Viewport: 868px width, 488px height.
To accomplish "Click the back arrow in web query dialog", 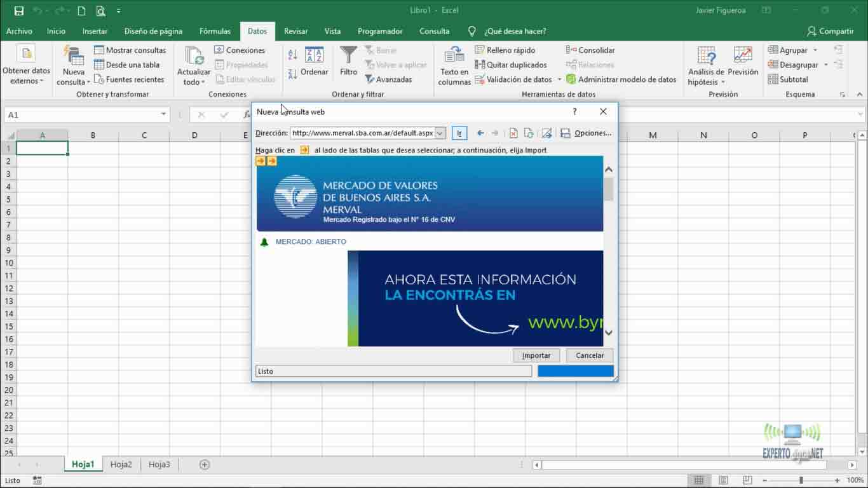I will coord(480,133).
